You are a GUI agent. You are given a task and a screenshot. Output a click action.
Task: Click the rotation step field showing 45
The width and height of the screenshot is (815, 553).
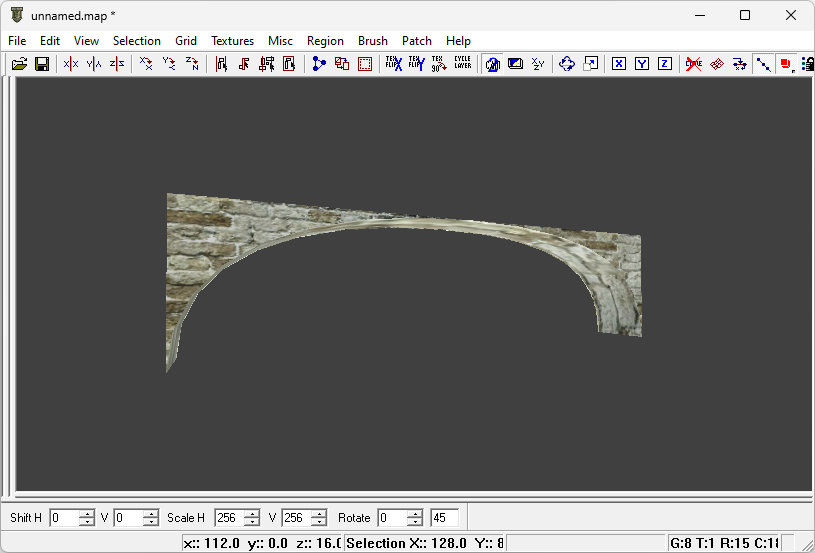click(x=444, y=518)
